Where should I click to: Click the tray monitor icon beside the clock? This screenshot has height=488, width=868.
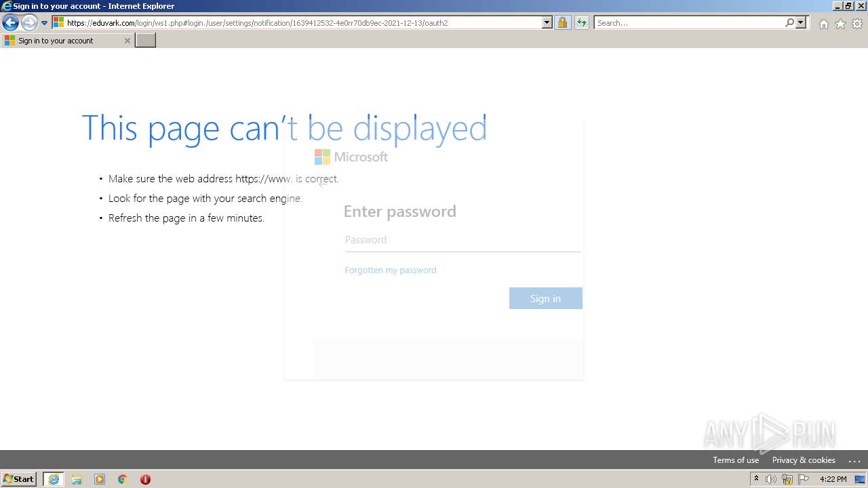[859, 479]
